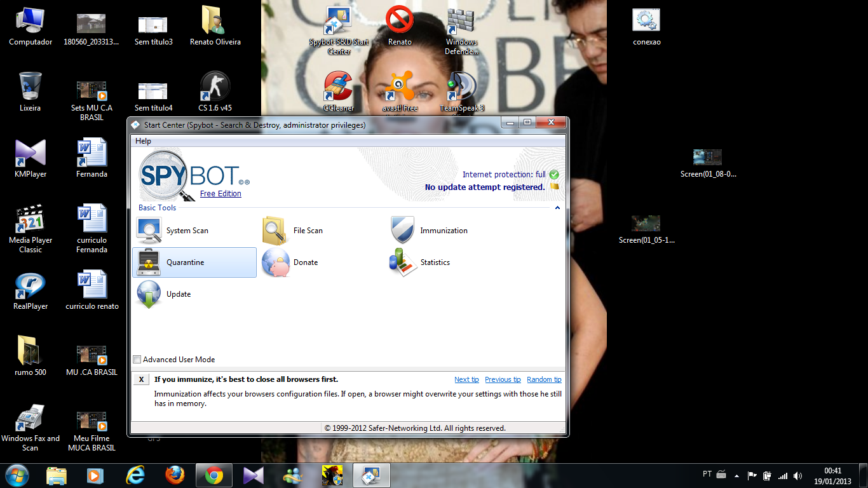
Task: Open the Quarantine tool
Action: pos(184,262)
